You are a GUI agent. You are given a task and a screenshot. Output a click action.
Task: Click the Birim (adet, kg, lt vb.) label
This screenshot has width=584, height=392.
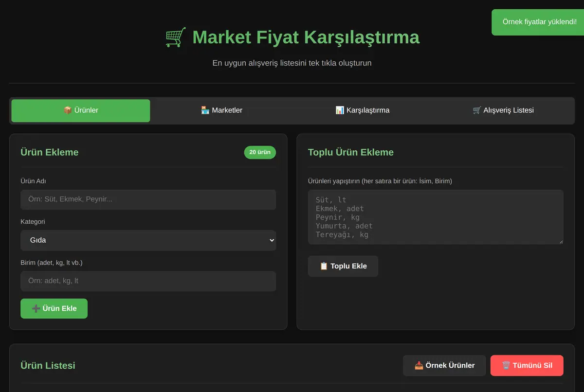(52, 263)
